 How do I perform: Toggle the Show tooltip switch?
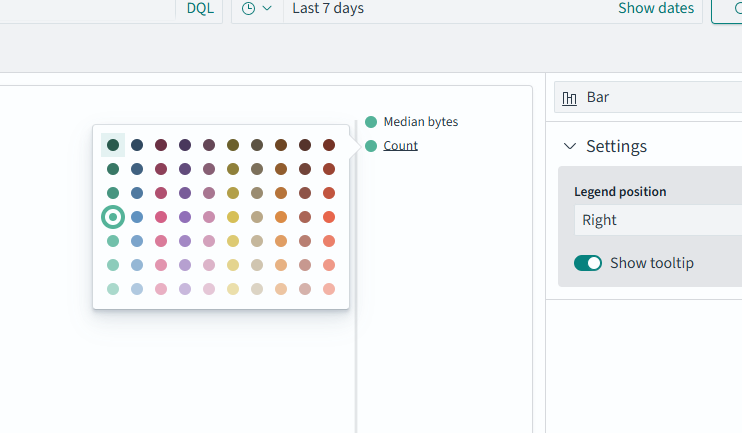(x=588, y=263)
